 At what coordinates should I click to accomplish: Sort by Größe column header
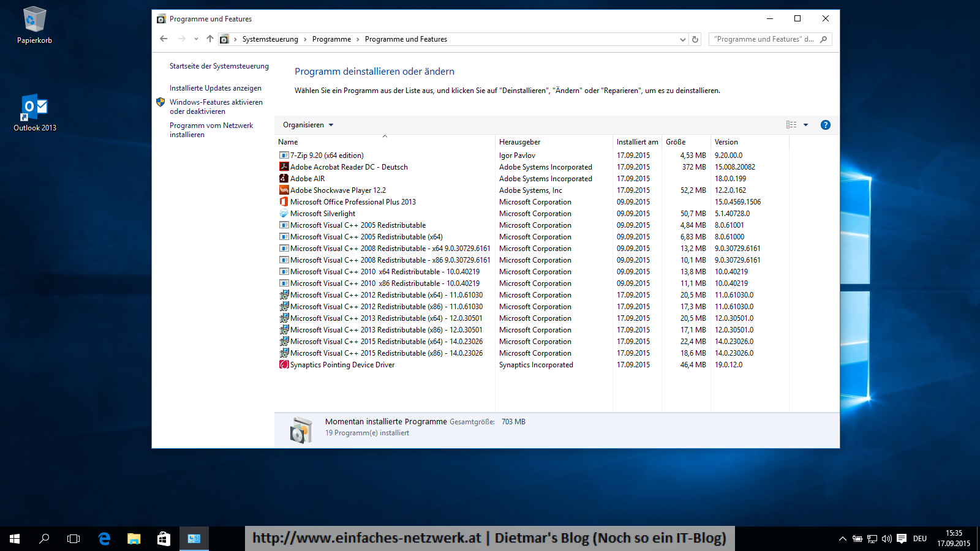[x=686, y=142]
